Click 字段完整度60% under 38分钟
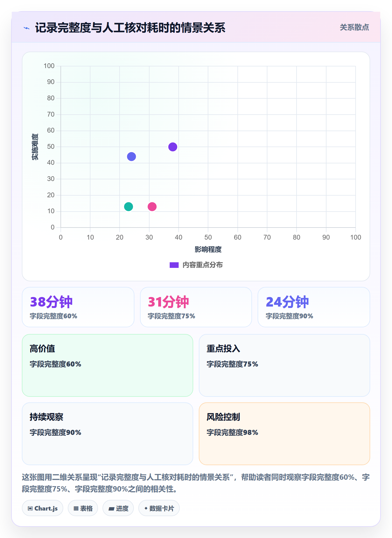Screen dimensions: 392x538 pyautogui.click(x=53, y=316)
